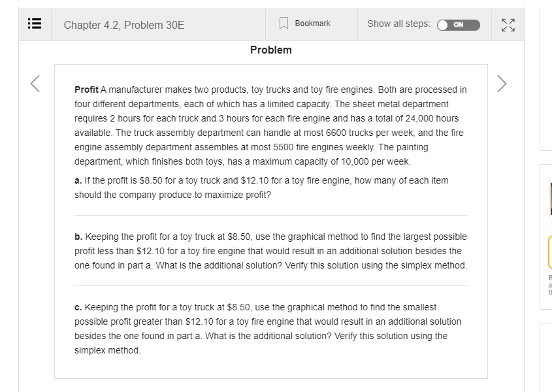Enter fullscreen mode with the expand arrows
Screen dimensions: 552x392
pyautogui.click(x=508, y=24)
